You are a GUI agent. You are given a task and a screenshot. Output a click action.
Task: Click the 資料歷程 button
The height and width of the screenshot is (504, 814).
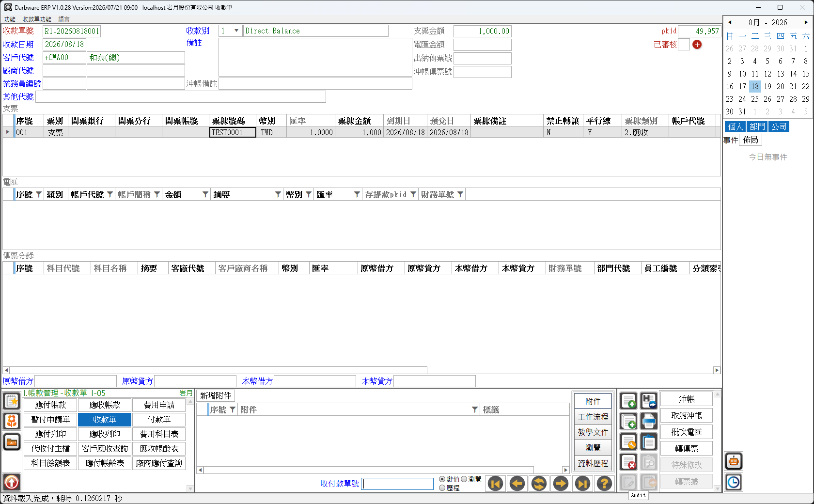point(593,463)
